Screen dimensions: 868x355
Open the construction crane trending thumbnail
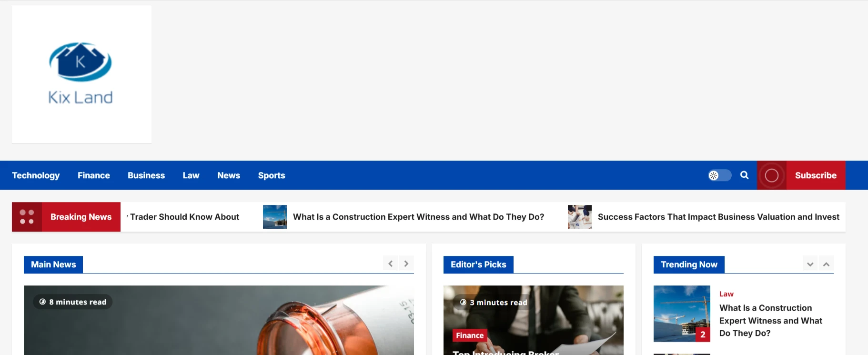click(682, 314)
